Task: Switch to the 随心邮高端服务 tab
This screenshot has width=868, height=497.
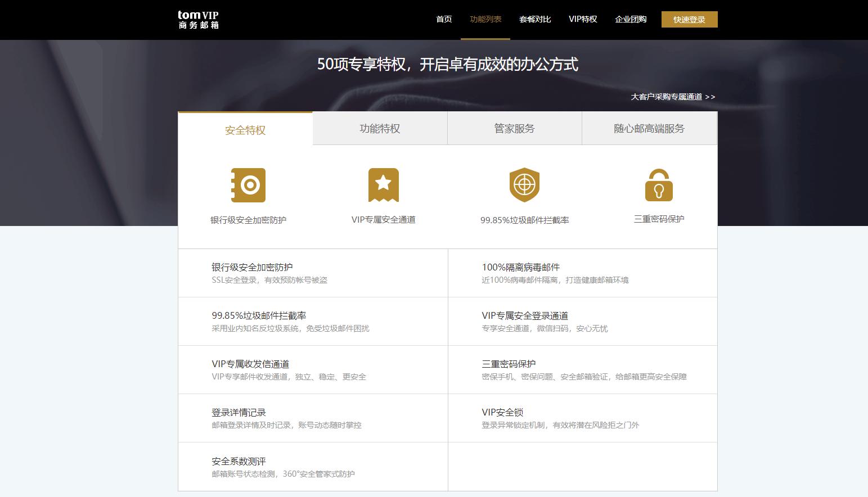Action: coord(649,128)
